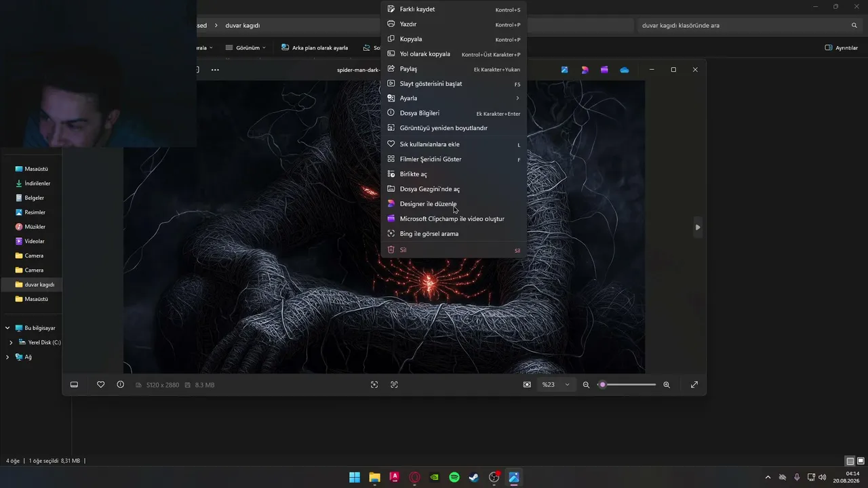The image size is (868, 488).
Task: Go to next image with right arrow
Action: coord(698,228)
